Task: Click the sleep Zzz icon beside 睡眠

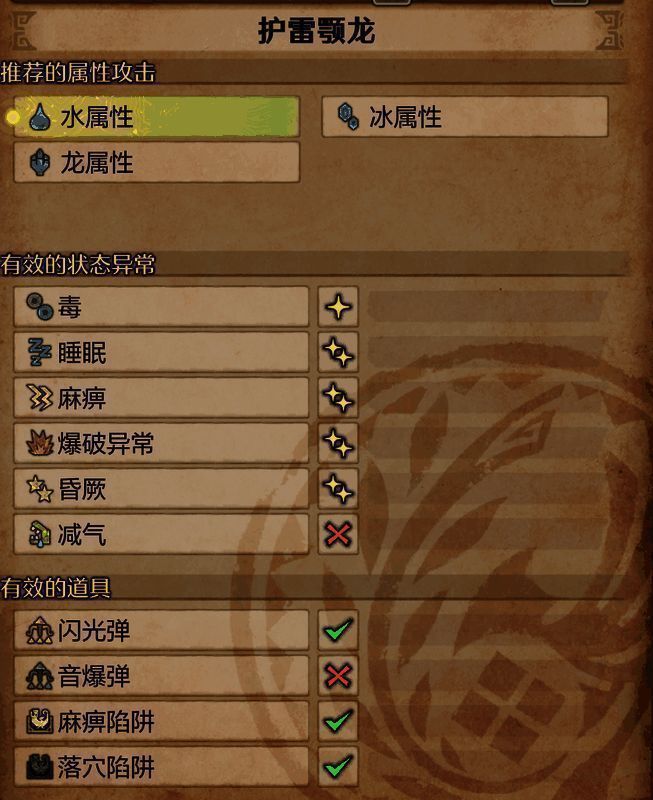Action: tap(40, 352)
